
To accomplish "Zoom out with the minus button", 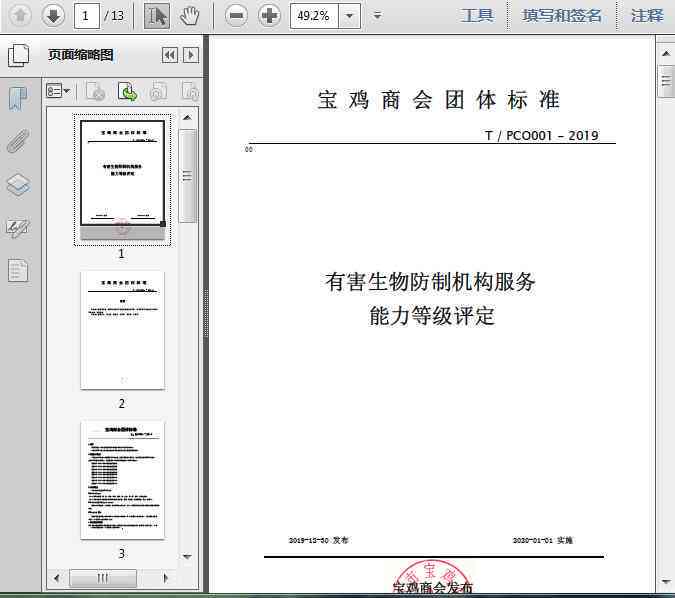I will pos(236,16).
